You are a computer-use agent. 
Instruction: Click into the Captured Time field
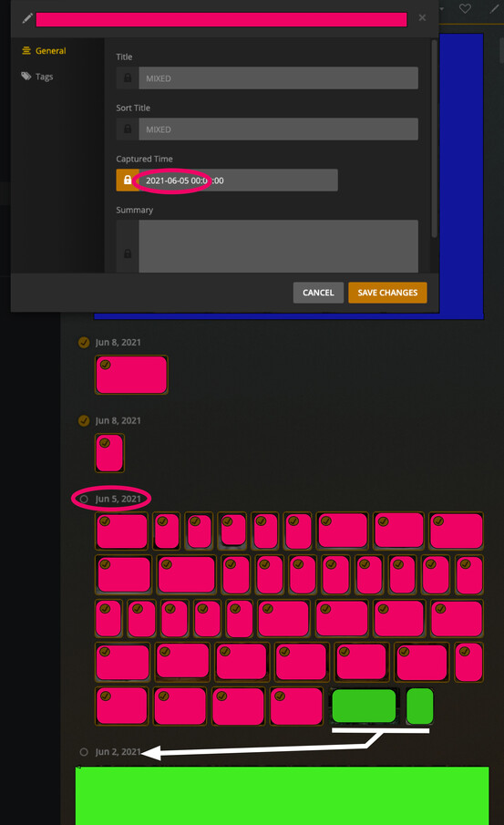[x=238, y=180]
